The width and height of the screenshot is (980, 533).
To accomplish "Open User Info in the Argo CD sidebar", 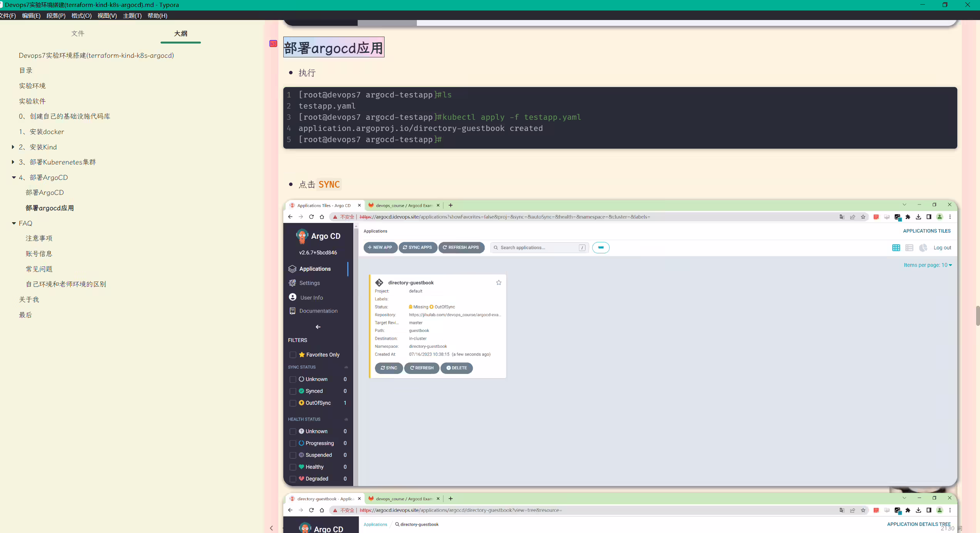I will [x=311, y=298].
